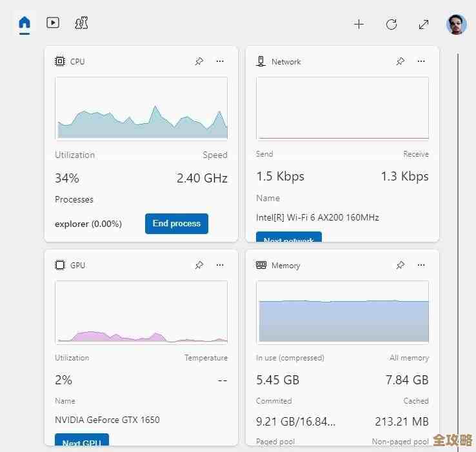The height and width of the screenshot is (452, 476).
Task: Switch to the video play tab
Action: click(x=53, y=23)
